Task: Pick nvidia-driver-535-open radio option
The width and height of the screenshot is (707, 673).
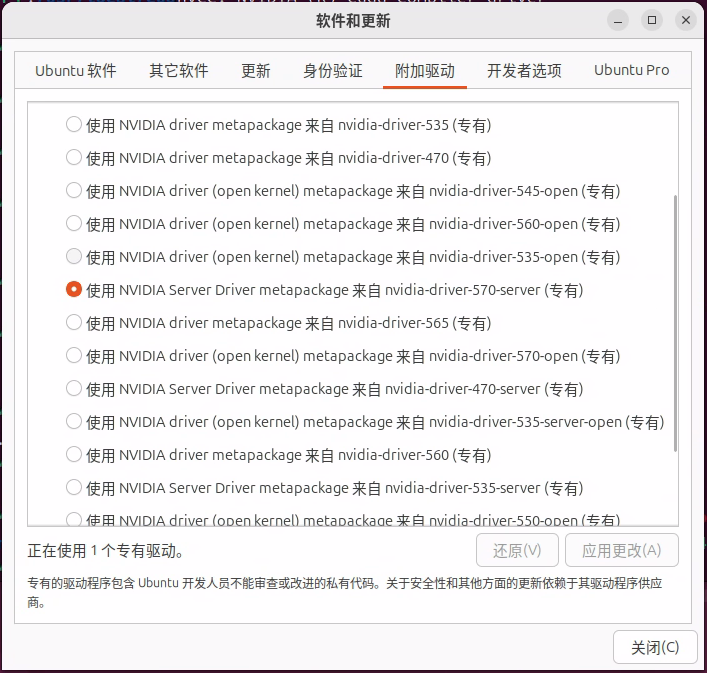Action: tap(73, 256)
